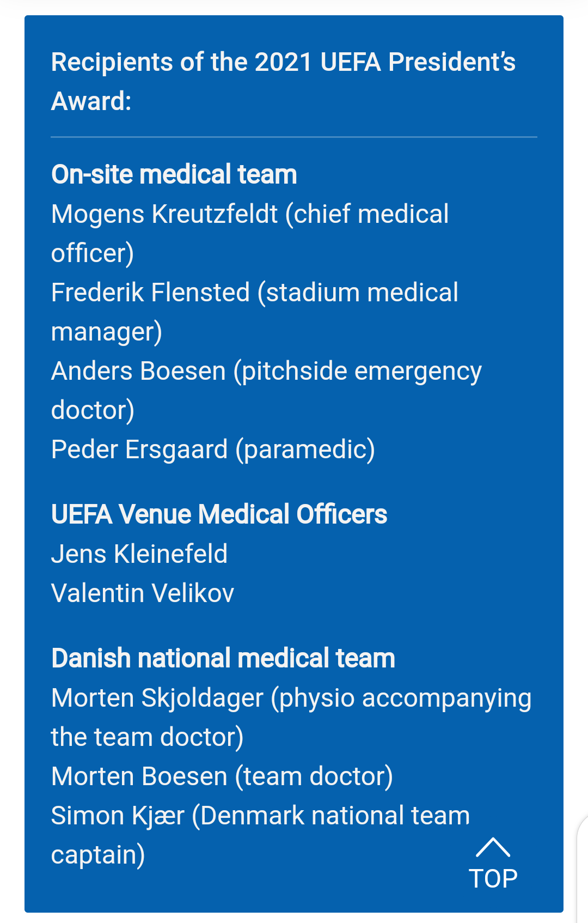
Task: Click the horizontal divider under the title
Action: [x=294, y=137]
